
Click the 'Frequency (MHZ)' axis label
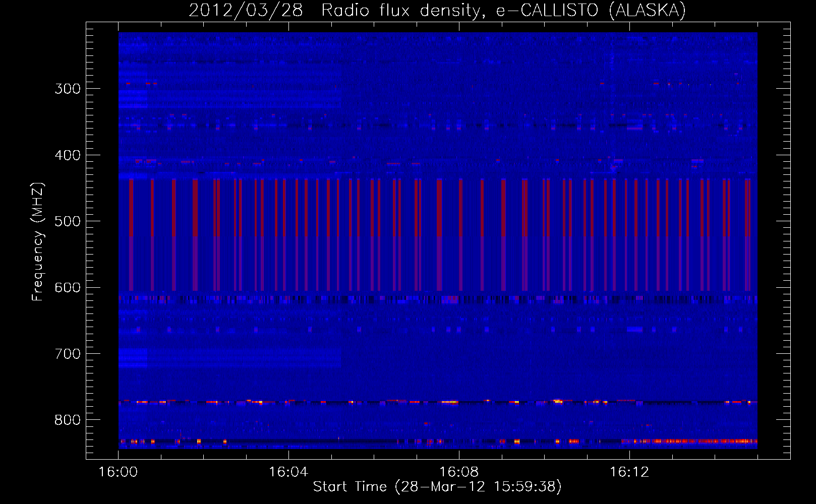tap(38, 241)
